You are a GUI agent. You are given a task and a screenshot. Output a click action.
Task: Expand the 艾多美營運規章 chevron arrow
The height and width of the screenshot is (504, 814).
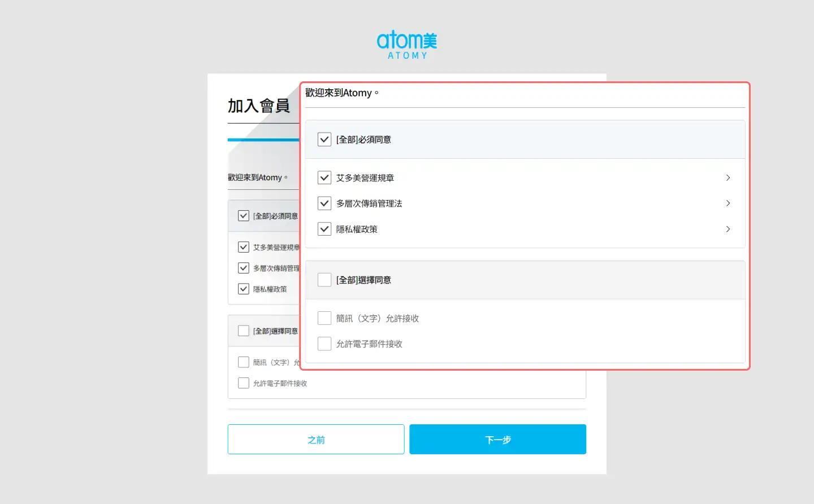(x=728, y=178)
